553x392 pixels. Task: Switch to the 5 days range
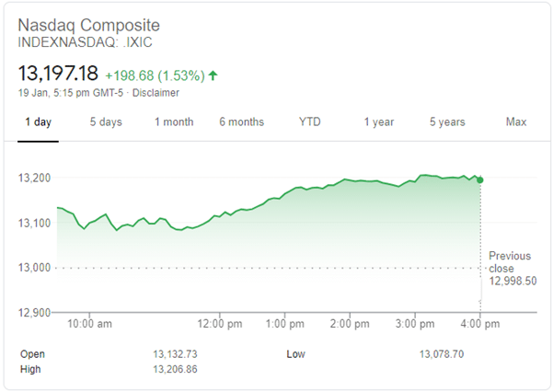tap(106, 122)
